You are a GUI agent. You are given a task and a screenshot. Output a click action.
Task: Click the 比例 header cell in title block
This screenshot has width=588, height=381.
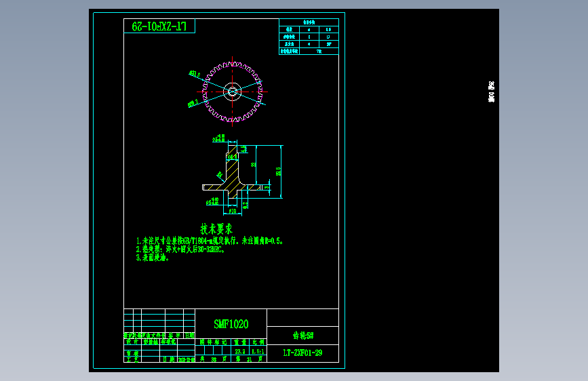click(x=258, y=342)
